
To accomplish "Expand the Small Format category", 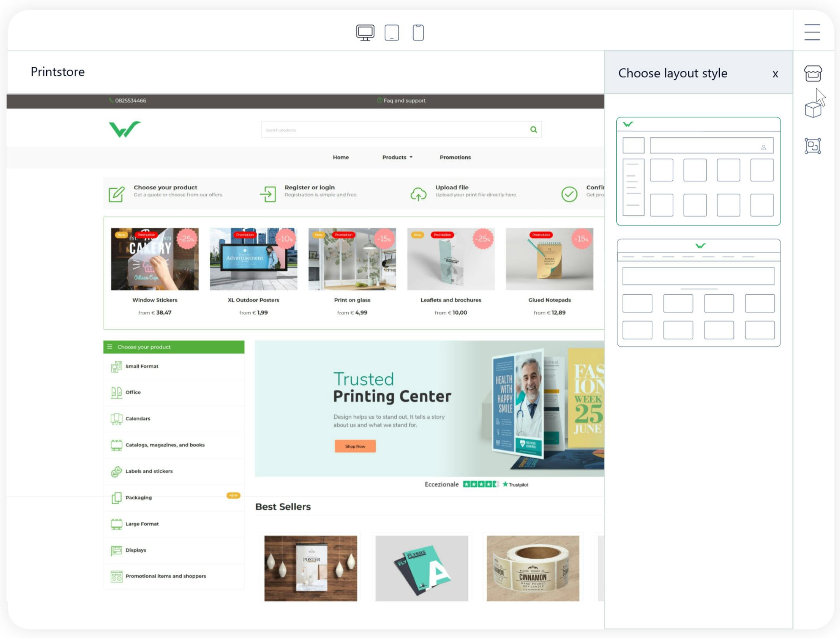I will [142, 366].
